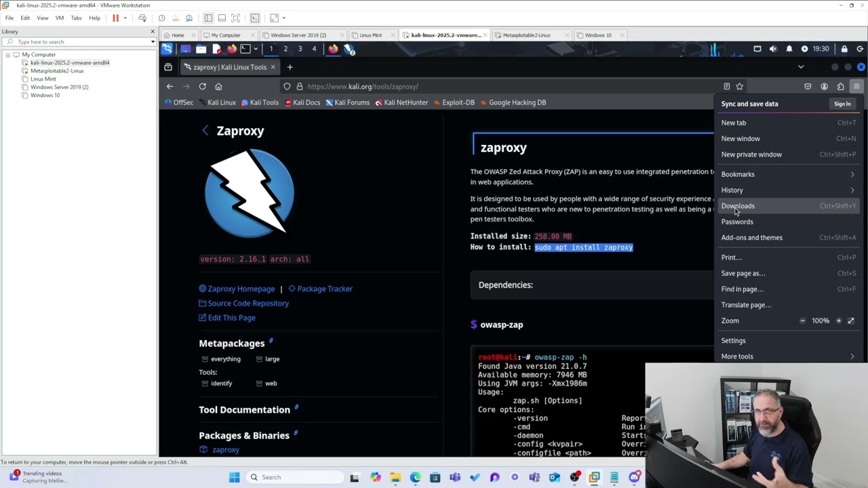Click the Firefox home icon
The height and width of the screenshot is (488, 868).
click(218, 86)
